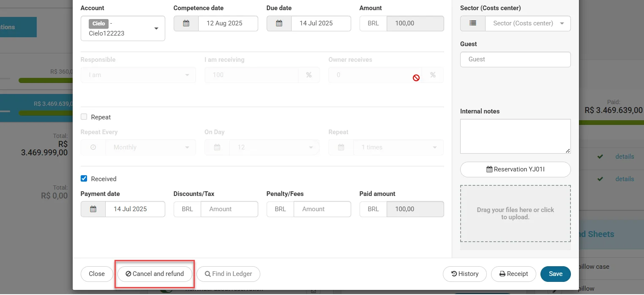
Task: Click the Payment date calendar icon
Action: pyautogui.click(x=93, y=209)
